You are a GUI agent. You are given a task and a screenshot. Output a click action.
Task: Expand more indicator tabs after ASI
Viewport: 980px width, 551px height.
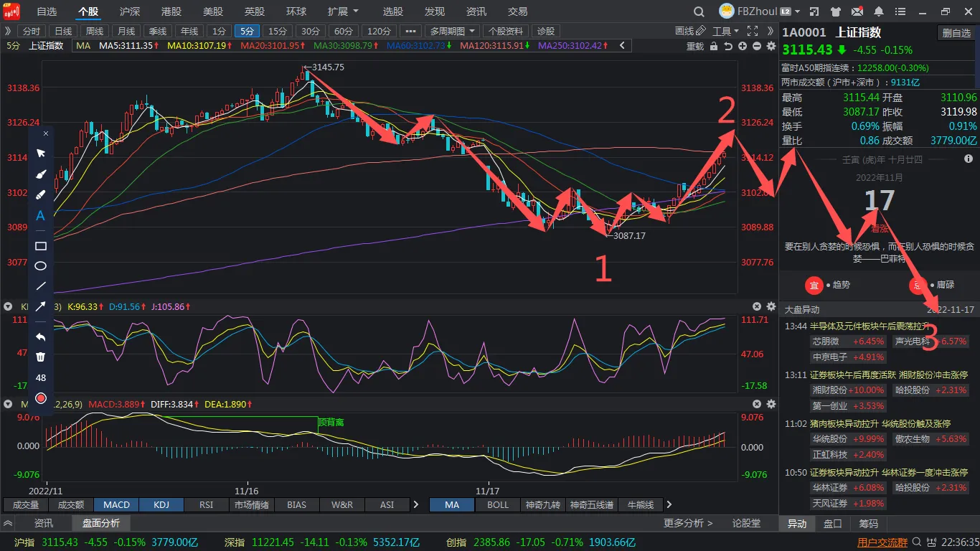pos(416,504)
